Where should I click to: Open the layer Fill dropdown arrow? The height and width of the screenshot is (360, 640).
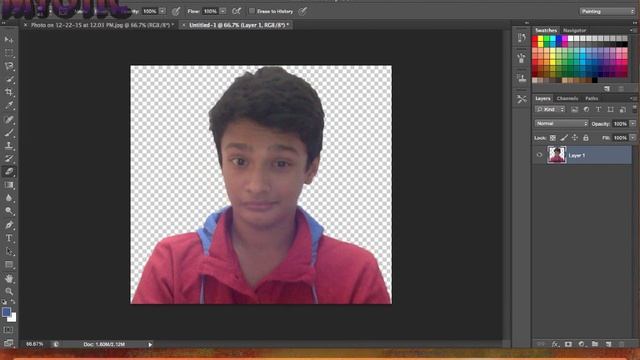[633, 138]
